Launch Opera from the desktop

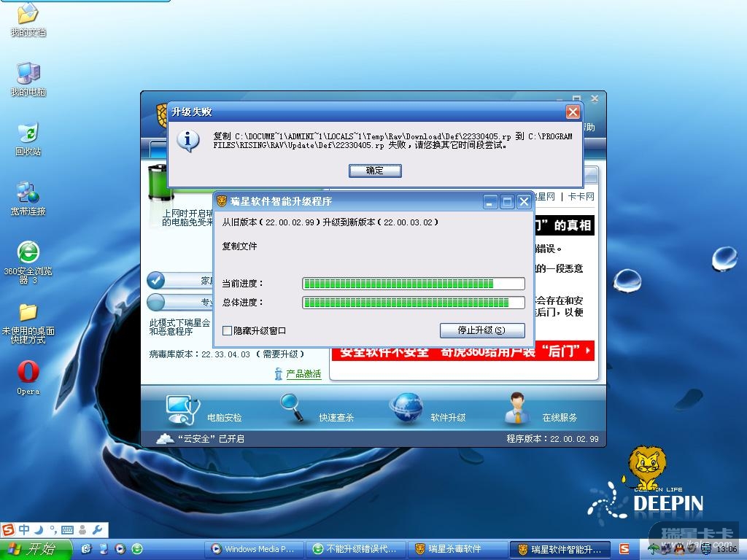coord(28,378)
